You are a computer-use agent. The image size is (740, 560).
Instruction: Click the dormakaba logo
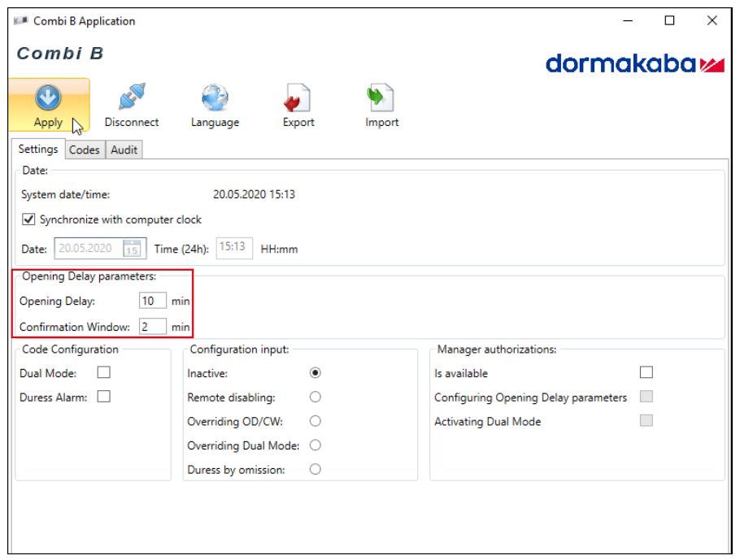[x=634, y=64]
